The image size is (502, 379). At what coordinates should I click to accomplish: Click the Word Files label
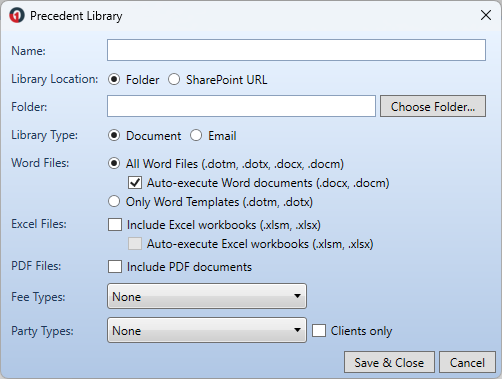point(40,163)
